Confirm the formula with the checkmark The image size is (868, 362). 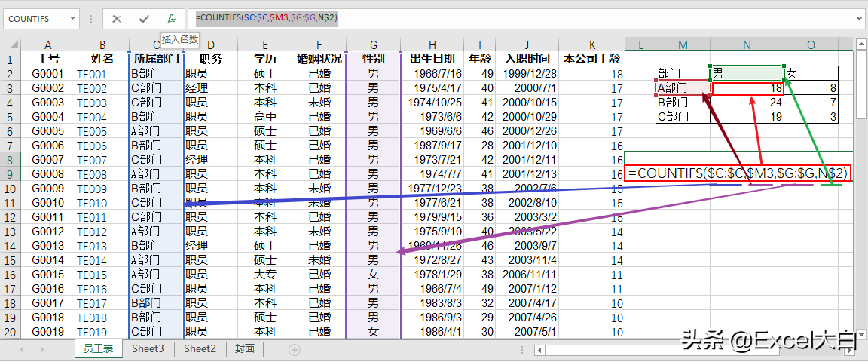click(x=144, y=19)
